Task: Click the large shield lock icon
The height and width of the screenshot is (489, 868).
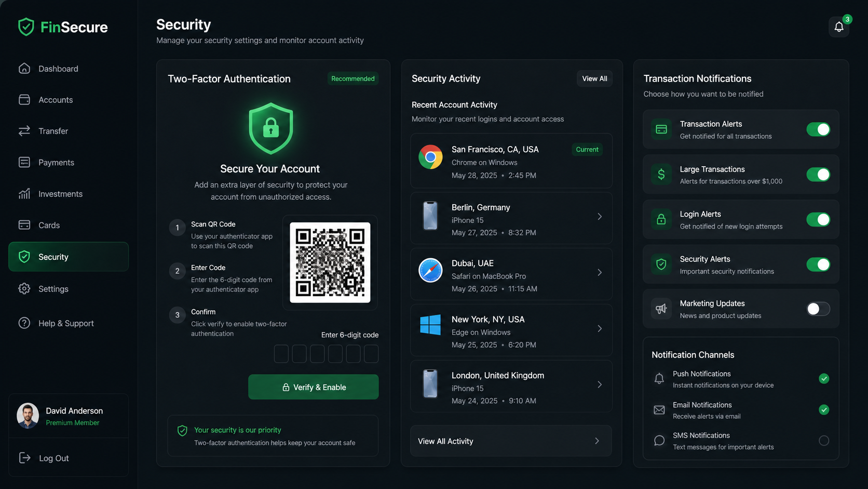Action: [270, 128]
